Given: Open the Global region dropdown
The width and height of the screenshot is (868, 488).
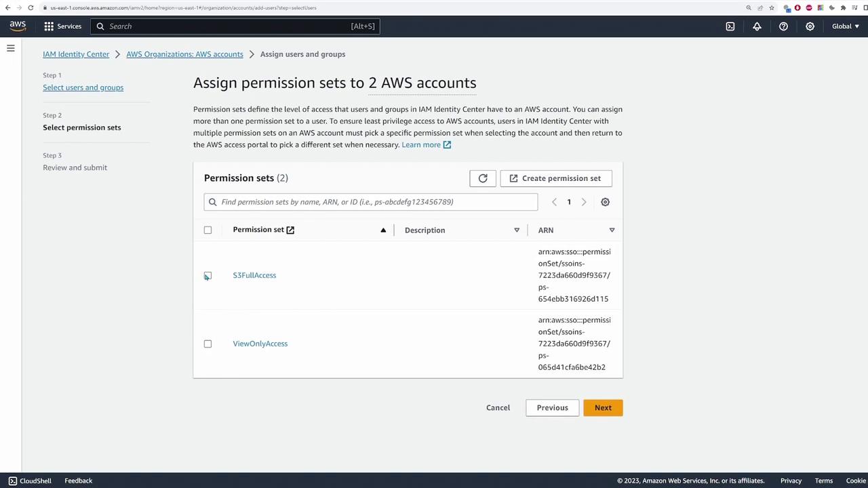Looking at the screenshot, I should point(845,26).
